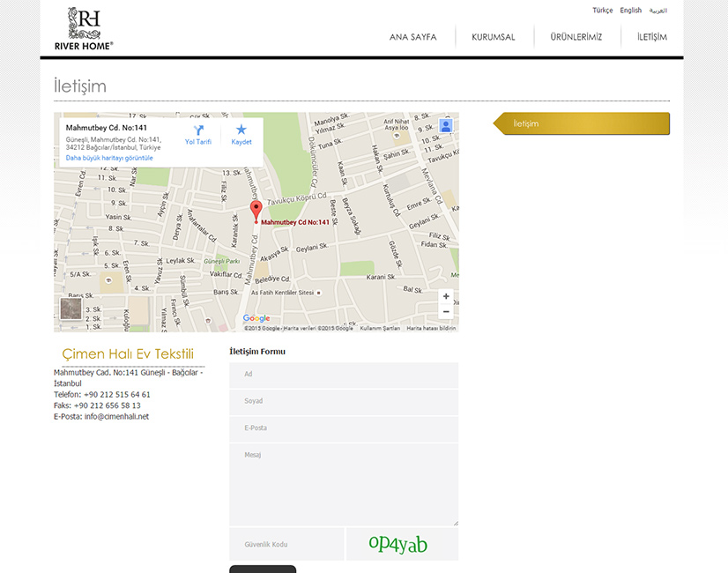Switch language to English
Viewport: 728px width, 573px height.
click(630, 11)
